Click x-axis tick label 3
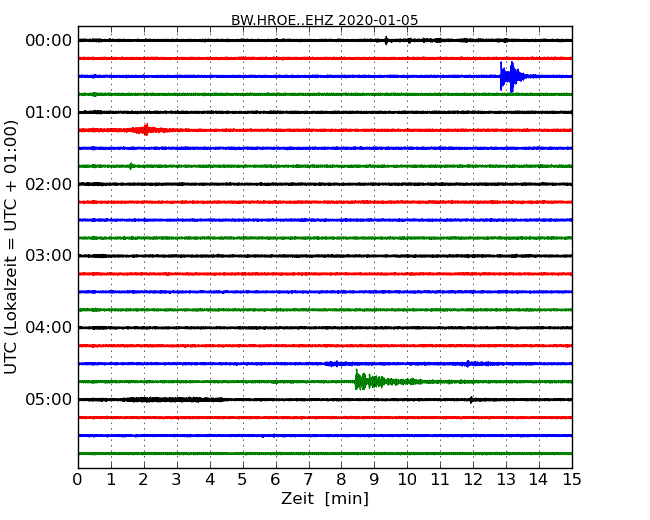 [177, 480]
